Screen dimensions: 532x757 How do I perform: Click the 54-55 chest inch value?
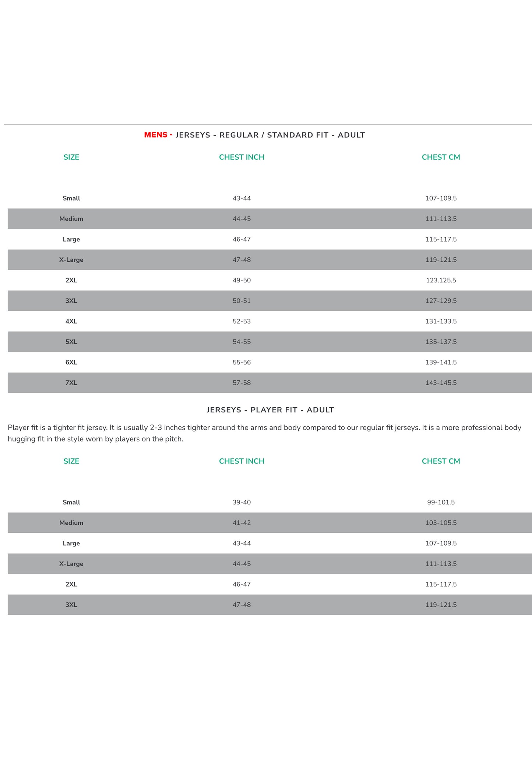242,342
